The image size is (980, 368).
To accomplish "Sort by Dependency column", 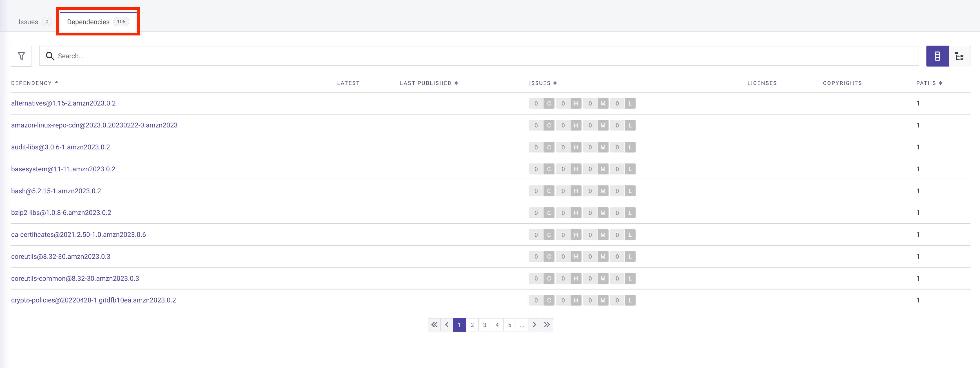I will pos(34,83).
